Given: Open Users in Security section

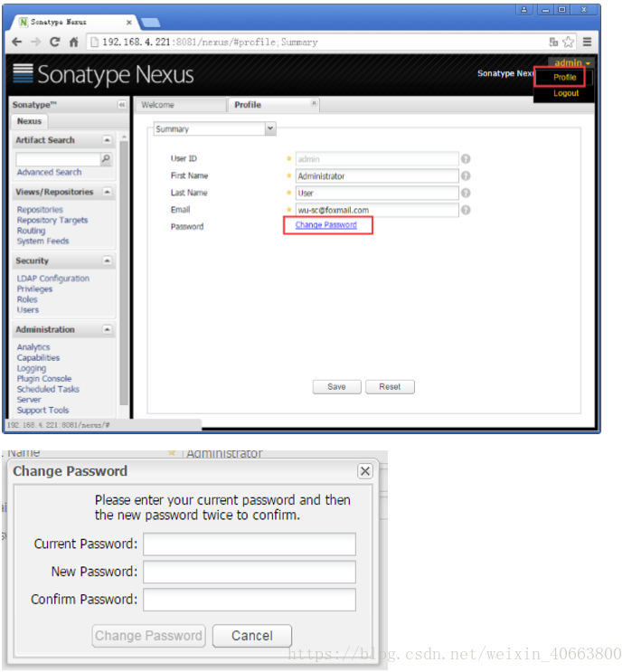Looking at the screenshot, I should pos(28,310).
